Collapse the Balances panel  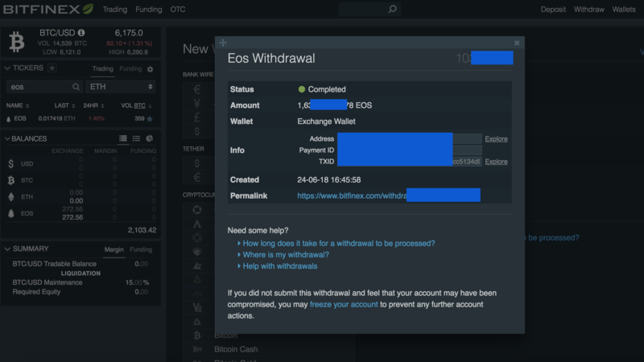click(7, 138)
